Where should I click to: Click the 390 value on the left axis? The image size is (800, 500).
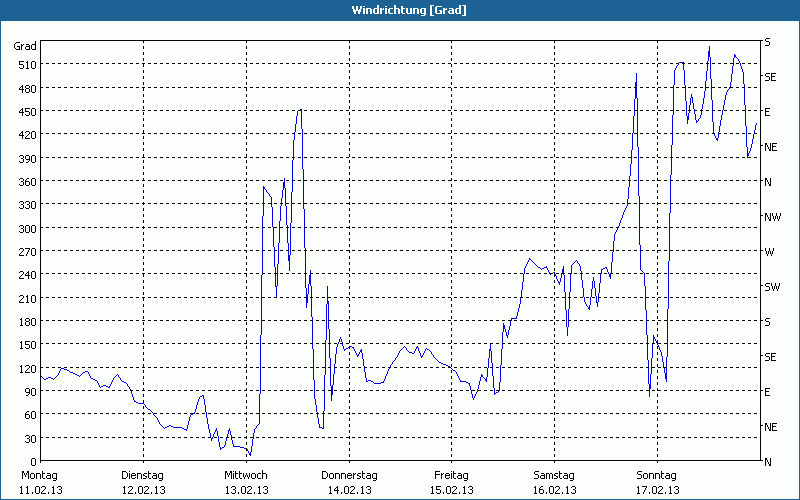click(28, 159)
